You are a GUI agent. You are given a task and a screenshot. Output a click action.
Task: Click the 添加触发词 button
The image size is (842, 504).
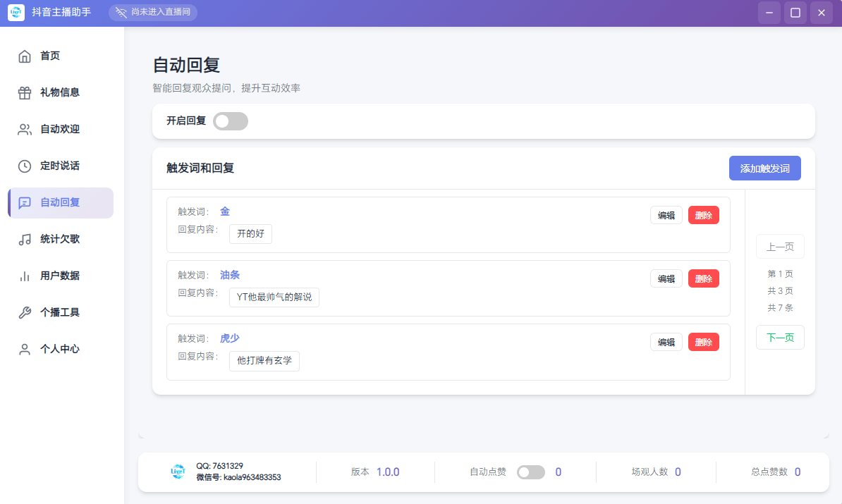[x=765, y=168]
